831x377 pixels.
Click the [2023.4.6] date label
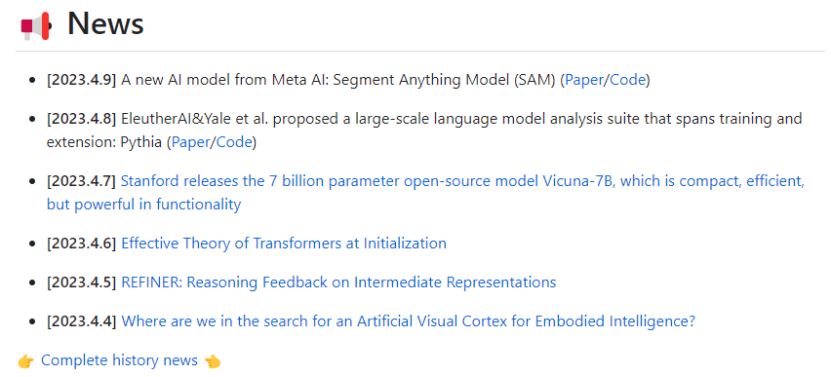81,243
